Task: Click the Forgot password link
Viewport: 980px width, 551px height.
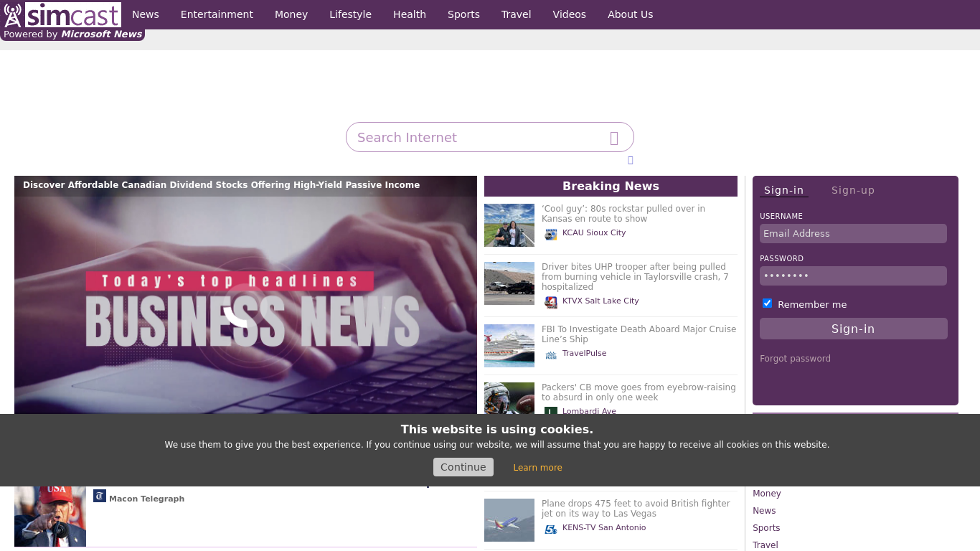Action: (x=795, y=359)
